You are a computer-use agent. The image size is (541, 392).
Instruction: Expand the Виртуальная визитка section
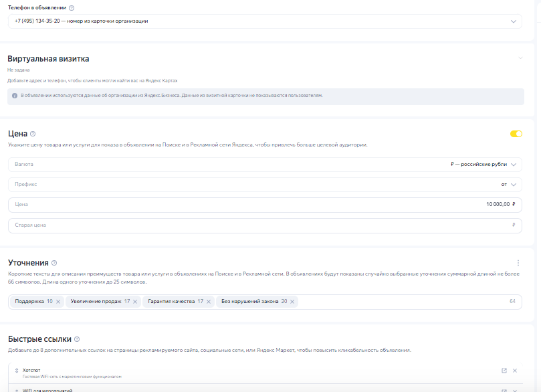pos(520,58)
